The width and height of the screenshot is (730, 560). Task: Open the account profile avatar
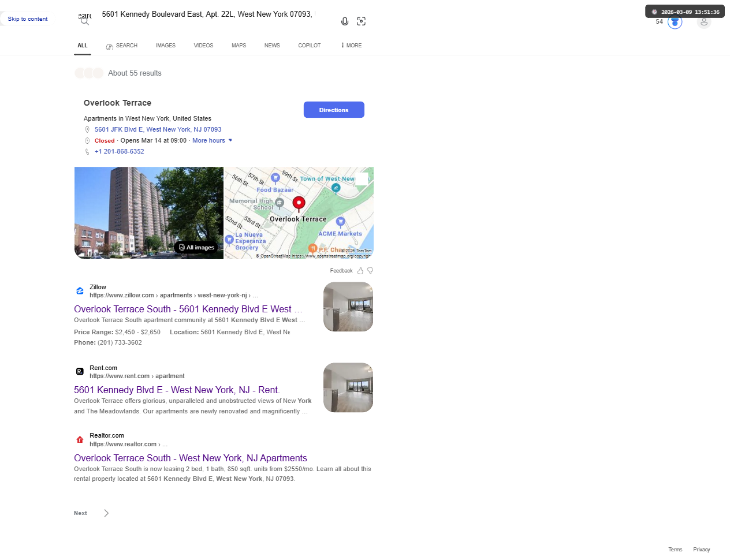click(703, 22)
